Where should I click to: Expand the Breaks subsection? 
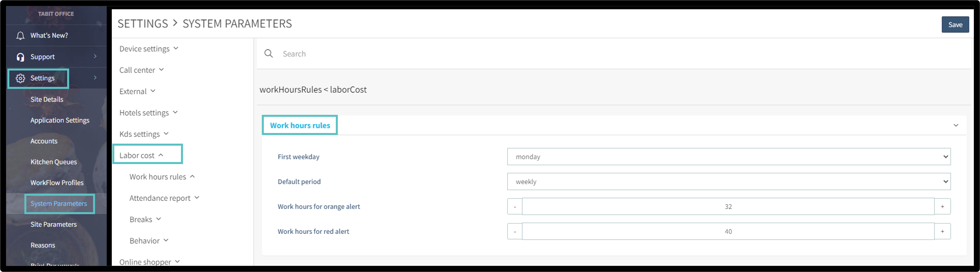coord(145,219)
